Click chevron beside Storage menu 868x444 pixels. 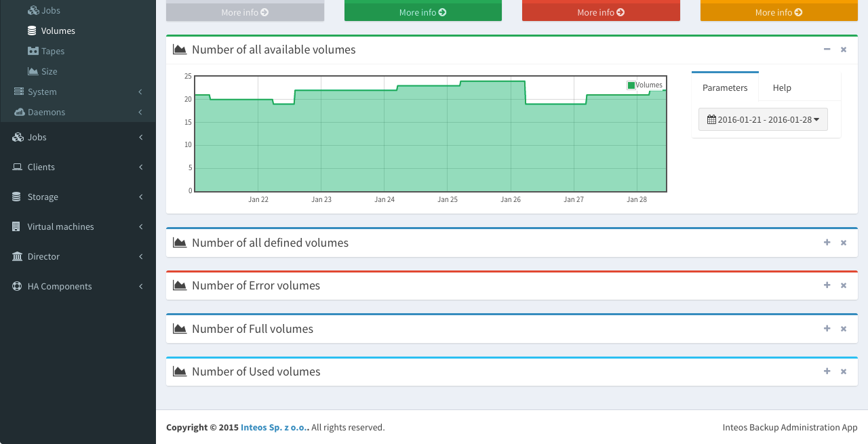point(140,197)
